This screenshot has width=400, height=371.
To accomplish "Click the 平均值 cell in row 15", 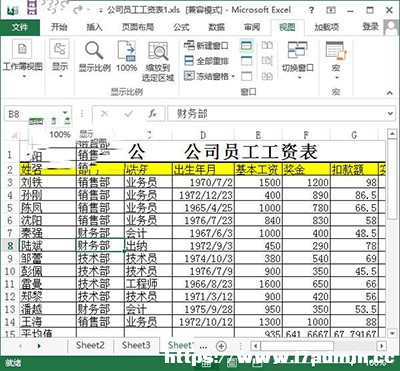I will (x=48, y=333).
